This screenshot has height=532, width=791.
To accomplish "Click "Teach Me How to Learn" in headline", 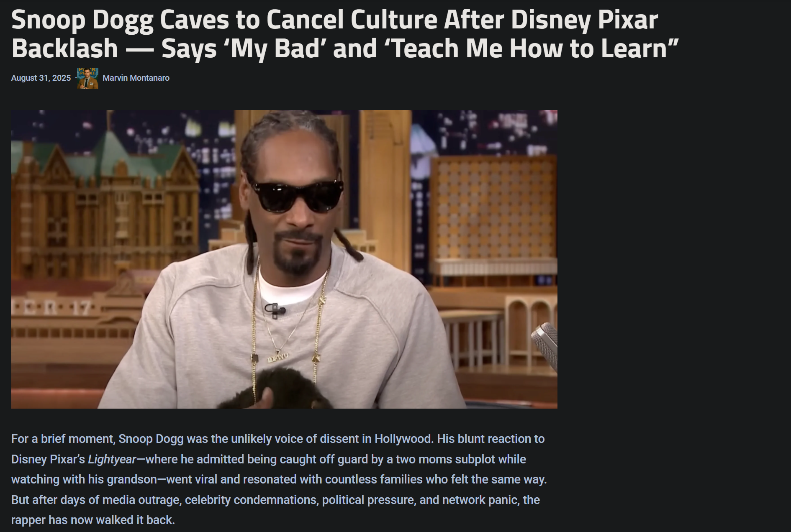I will click(x=529, y=49).
